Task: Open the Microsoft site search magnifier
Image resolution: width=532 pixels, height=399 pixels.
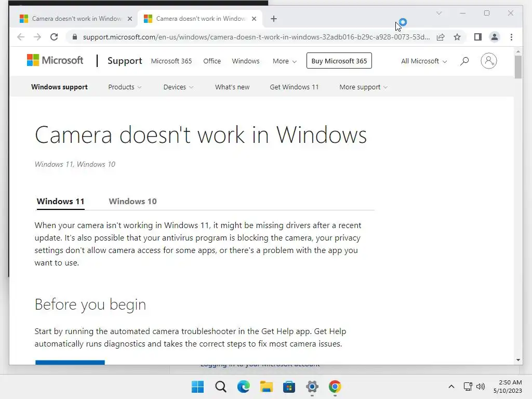Action: click(x=464, y=61)
